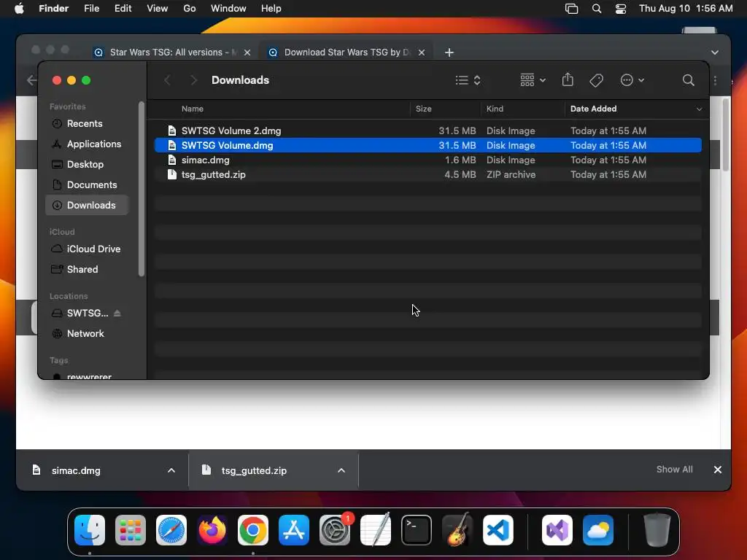Open Visual Studio Code from the Dock

pos(498,529)
